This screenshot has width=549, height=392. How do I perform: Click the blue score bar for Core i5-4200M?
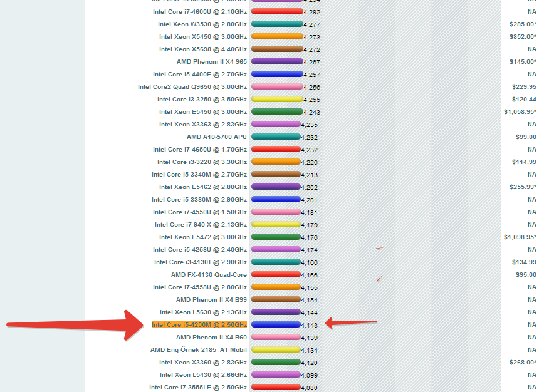275,324
